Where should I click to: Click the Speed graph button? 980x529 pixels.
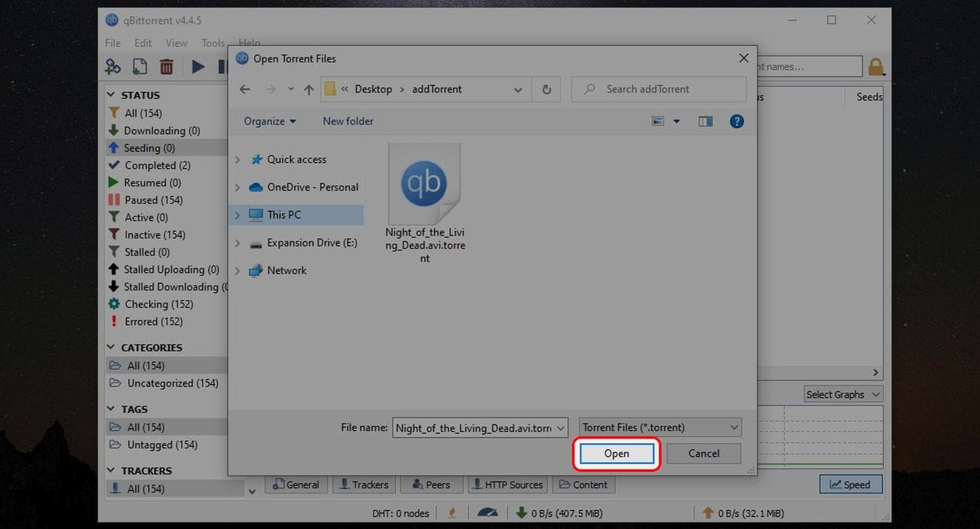tap(850, 485)
